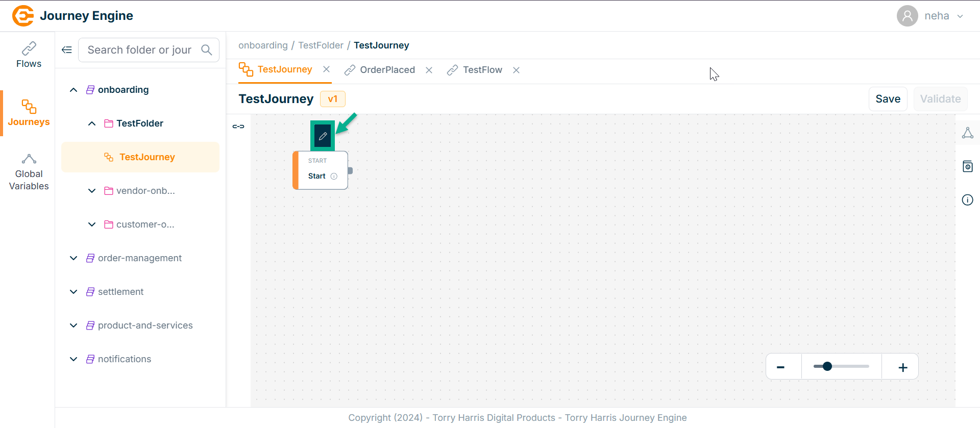This screenshot has height=428, width=980.
Task: Click the triangle nodes icon on right panel
Action: pyautogui.click(x=967, y=133)
